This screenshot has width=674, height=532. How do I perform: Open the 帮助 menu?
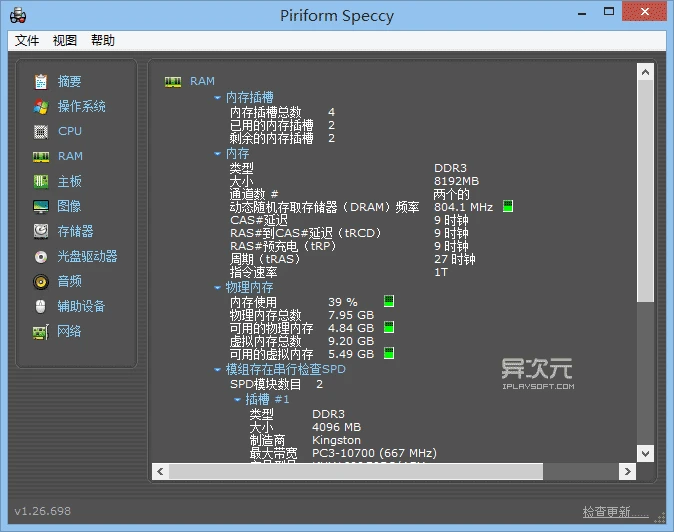tap(103, 40)
